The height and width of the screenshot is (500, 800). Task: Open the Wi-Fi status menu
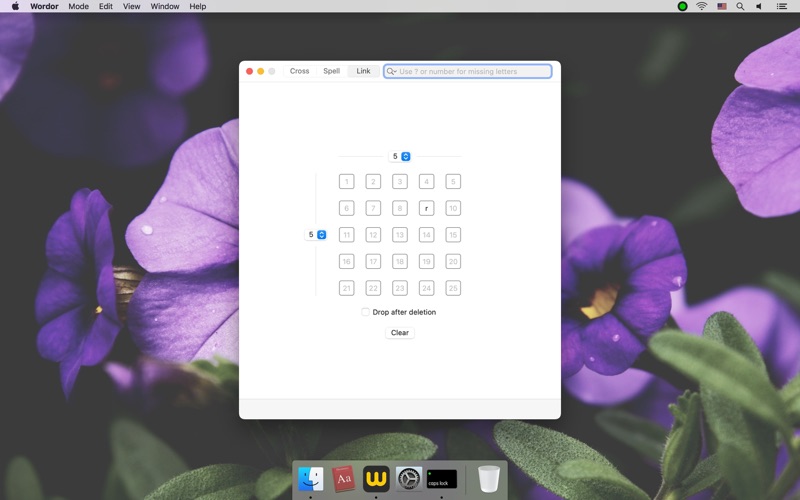[702, 6]
